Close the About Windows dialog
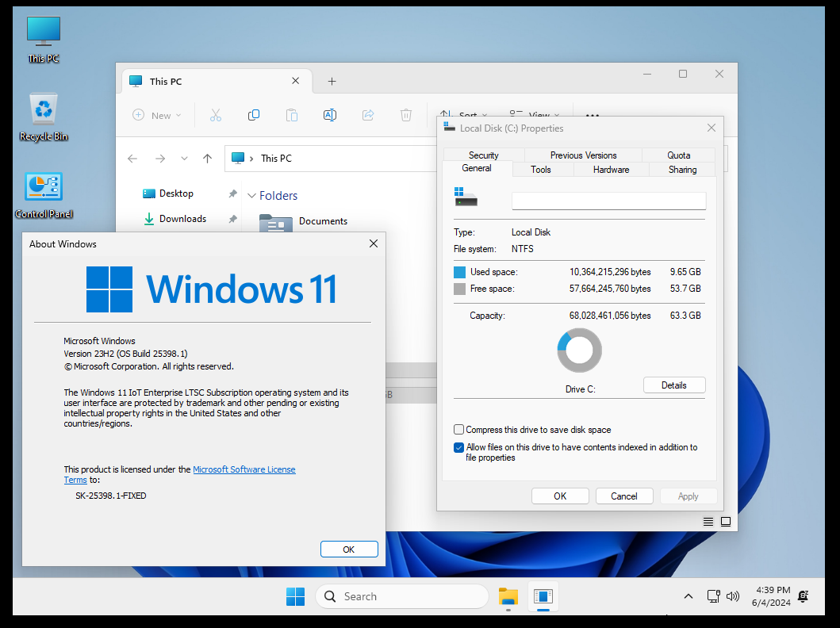The image size is (840, 628). tap(374, 243)
